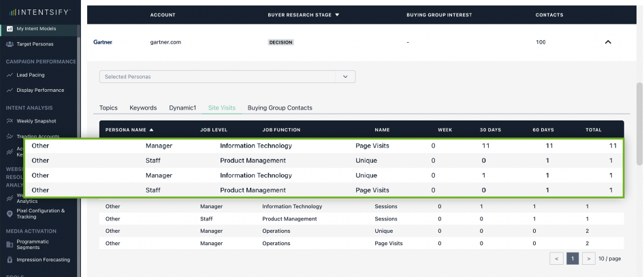Collapse the Gartner account row chevron
The width and height of the screenshot is (644, 277).
(x=608, y=42)
